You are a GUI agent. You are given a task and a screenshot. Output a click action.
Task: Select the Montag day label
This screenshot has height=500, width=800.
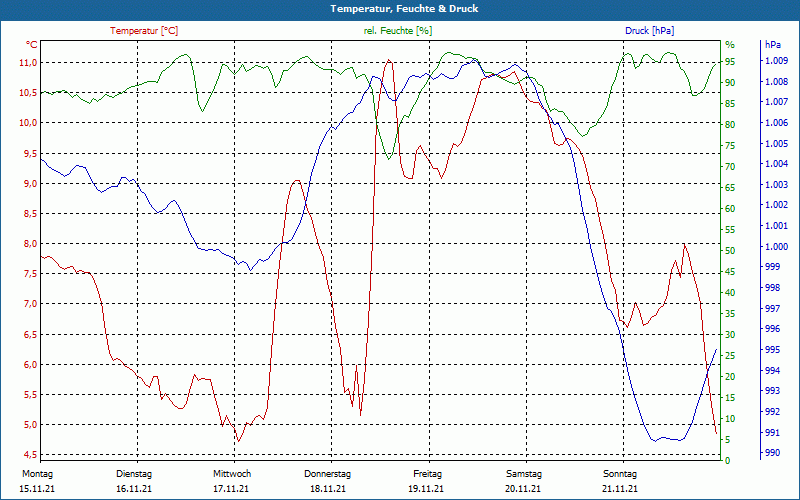coord(38,474)
